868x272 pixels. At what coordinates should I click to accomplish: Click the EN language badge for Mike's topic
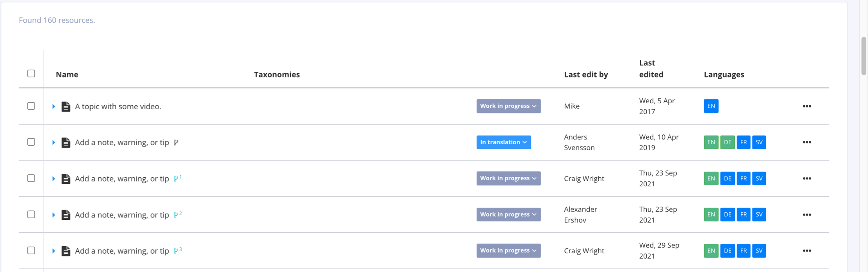click(x=711, y=106)
